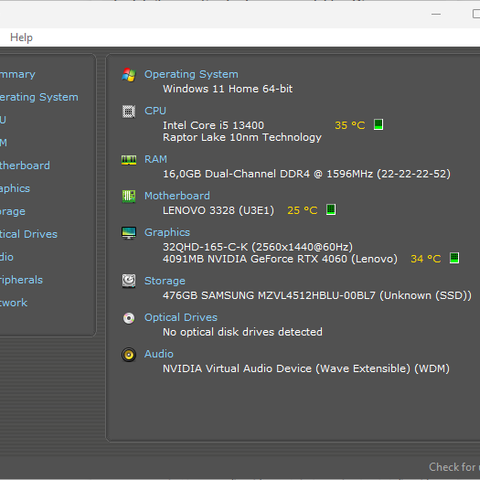480x480 pixels.
Task: Select the Motherboard sidebar item
Action: pyautogui.click(x=25, y=165)
